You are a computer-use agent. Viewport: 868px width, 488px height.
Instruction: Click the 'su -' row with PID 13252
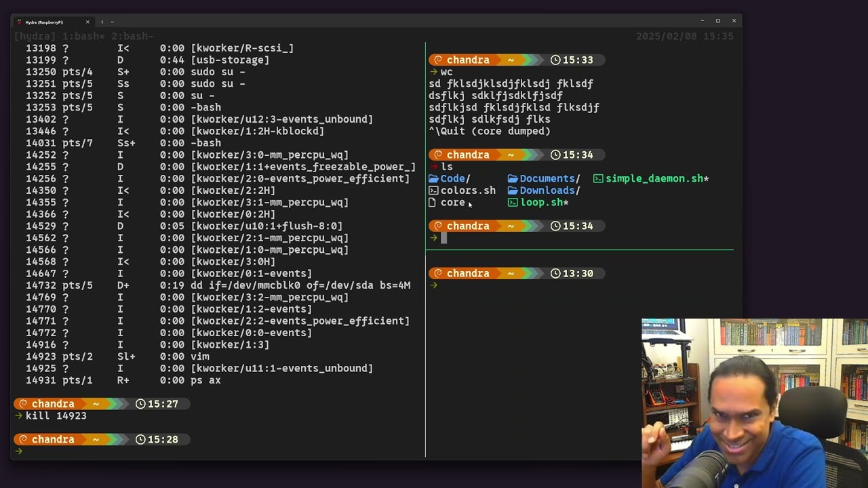120,96
